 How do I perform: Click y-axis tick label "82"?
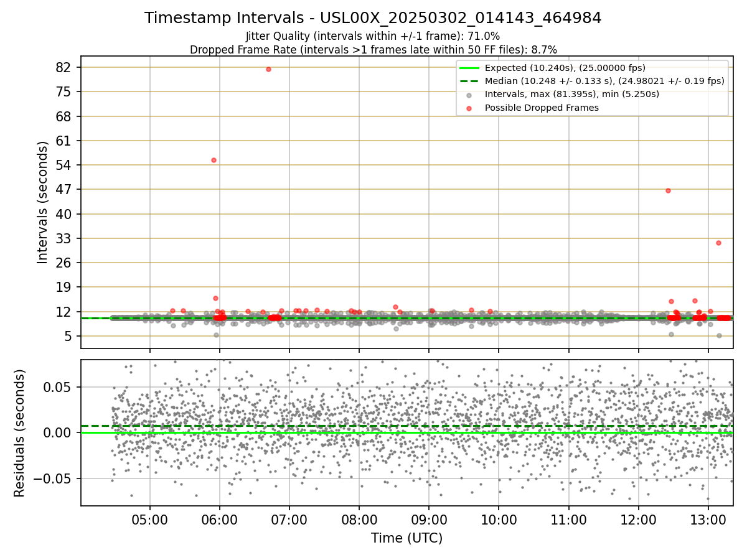tap(65, 67)
